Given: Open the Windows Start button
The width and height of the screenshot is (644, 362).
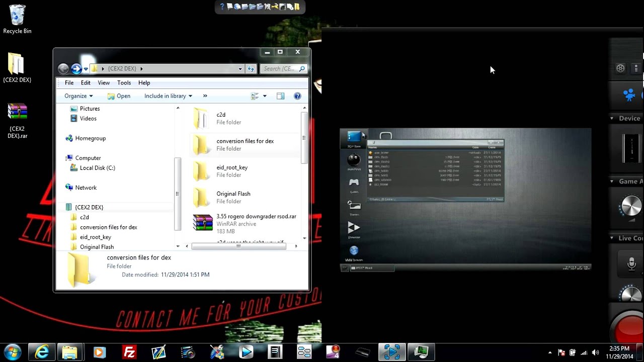Looking at the screenshot, I should tap(12, 352).
